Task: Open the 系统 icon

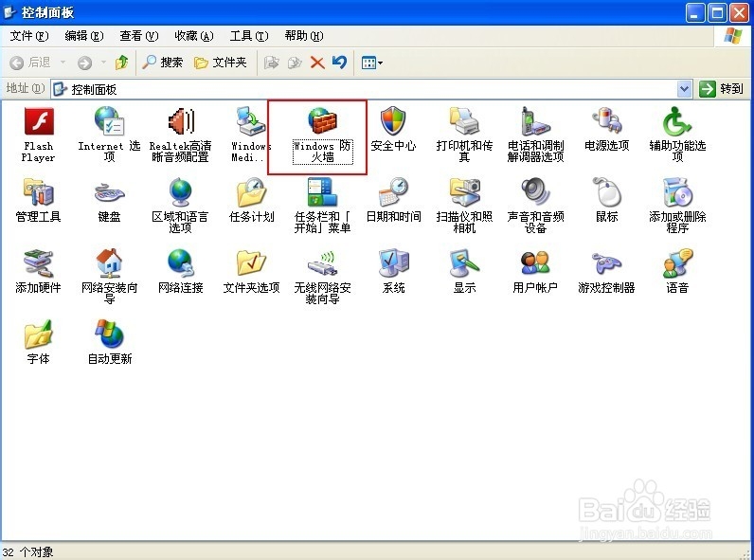Action: pos(393,263)
